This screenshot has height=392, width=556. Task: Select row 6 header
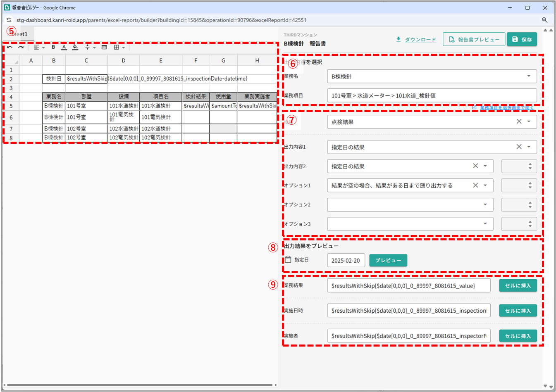coord(11,117)
